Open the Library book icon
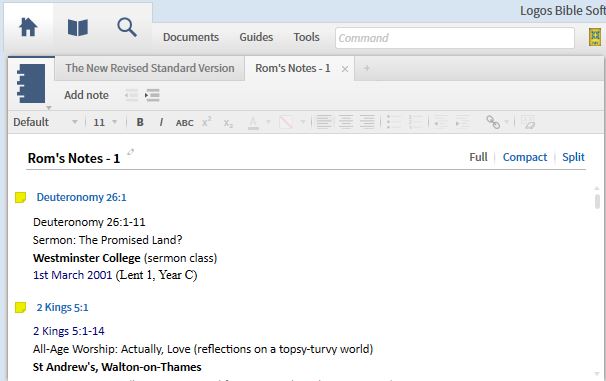Screen dimensions: 606x381 pos(78,28)
